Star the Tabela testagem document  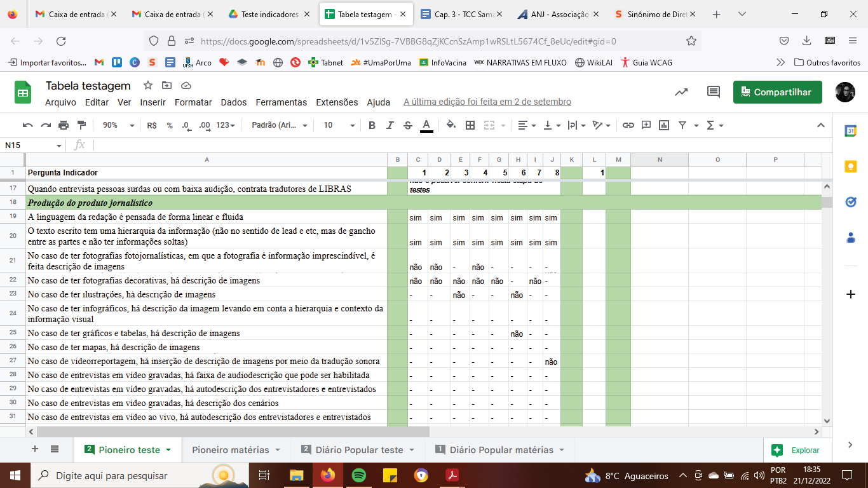[148, 86]
